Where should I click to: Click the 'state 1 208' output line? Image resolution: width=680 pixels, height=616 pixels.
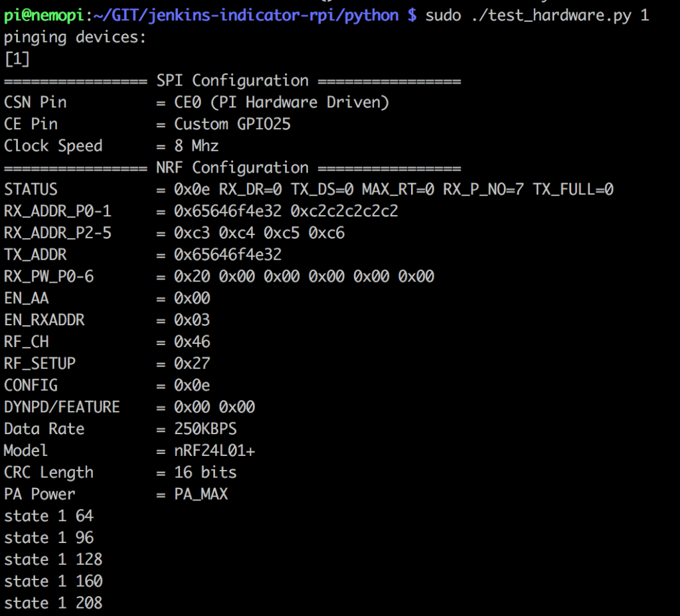pyautogui.click(x=53, y=603)
